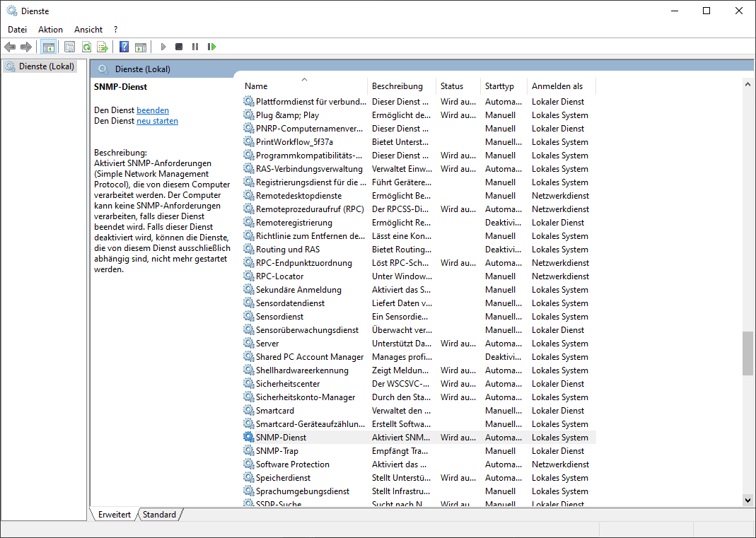Switch to the Standard tab
The height and width of the screenshot is (538, 756).
point(159,515)
